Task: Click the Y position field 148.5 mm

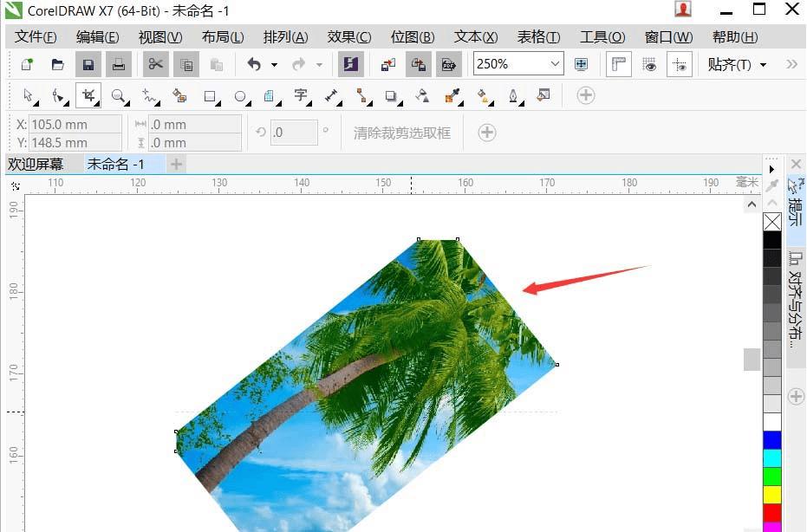Action: [x=75, y=142]
